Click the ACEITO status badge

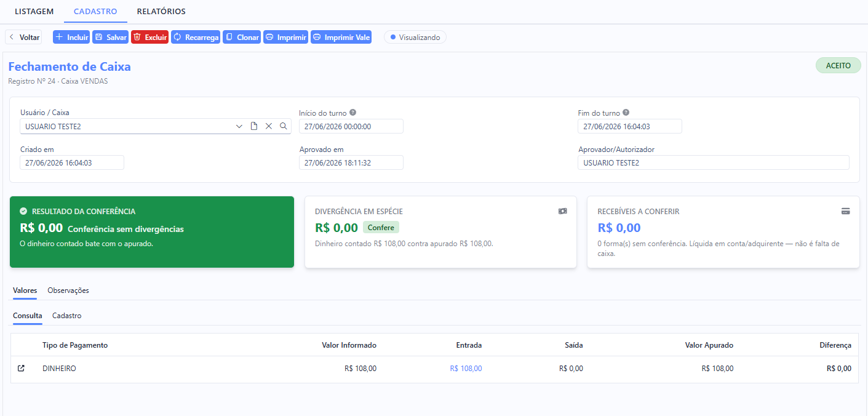[x=838, y=65]
